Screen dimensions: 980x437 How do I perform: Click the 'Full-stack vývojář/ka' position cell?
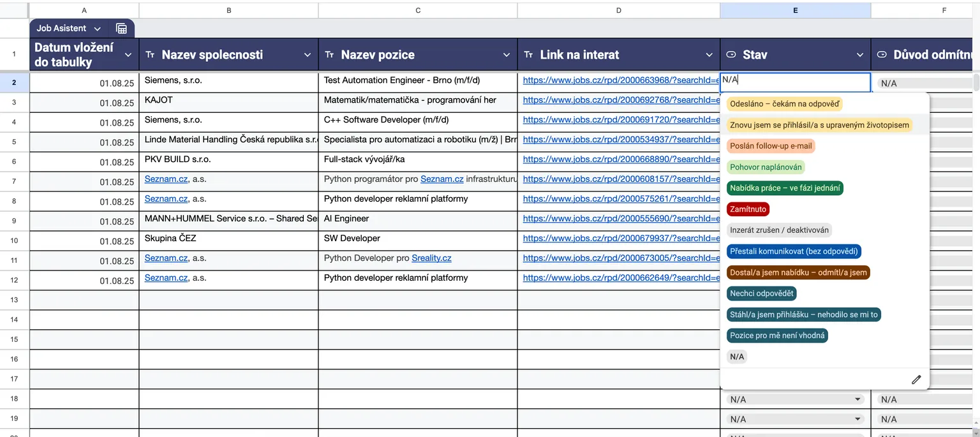coord(418,161)
